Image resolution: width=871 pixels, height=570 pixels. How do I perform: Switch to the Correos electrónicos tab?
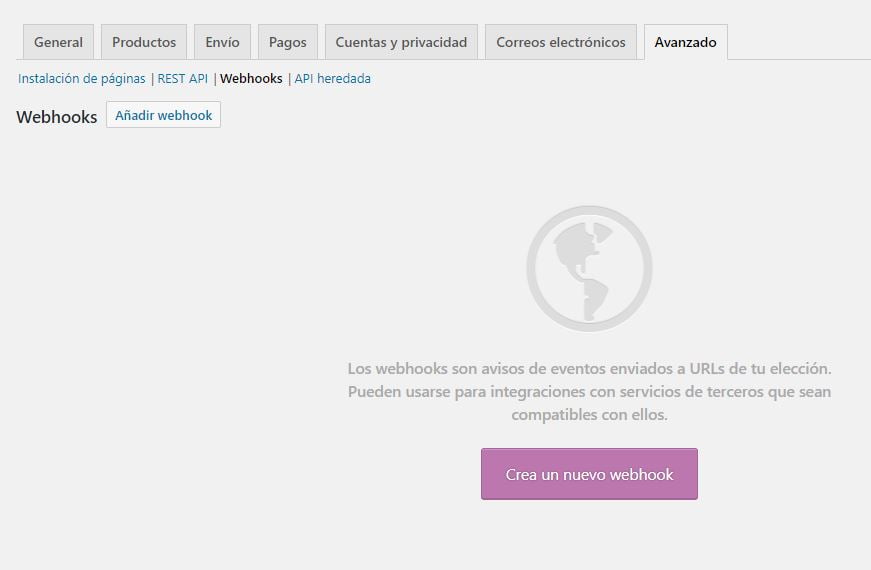560,42
